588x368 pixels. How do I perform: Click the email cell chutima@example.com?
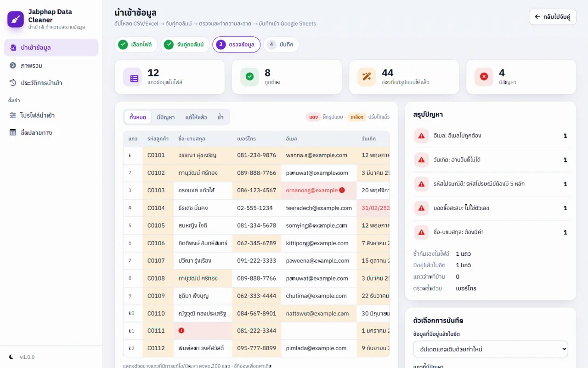click(x=319, y=296)
